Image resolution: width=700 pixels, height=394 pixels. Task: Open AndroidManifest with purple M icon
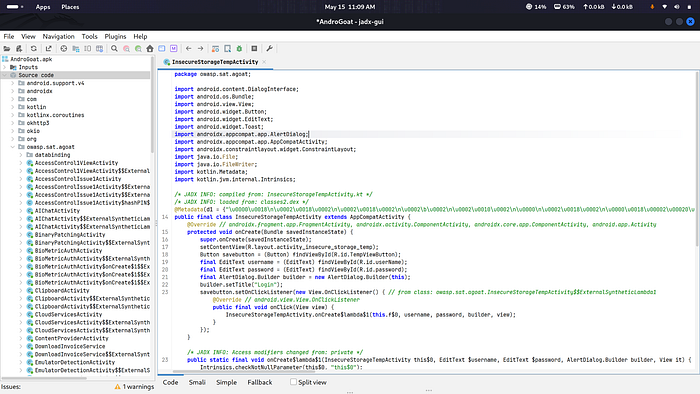[174, 49]
